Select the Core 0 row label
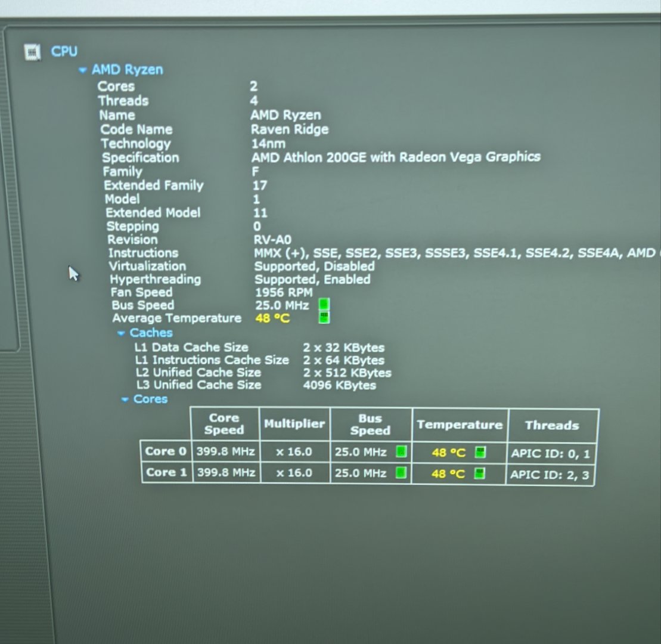The height and width of the screenshot is (644, 661). (166, 451)
